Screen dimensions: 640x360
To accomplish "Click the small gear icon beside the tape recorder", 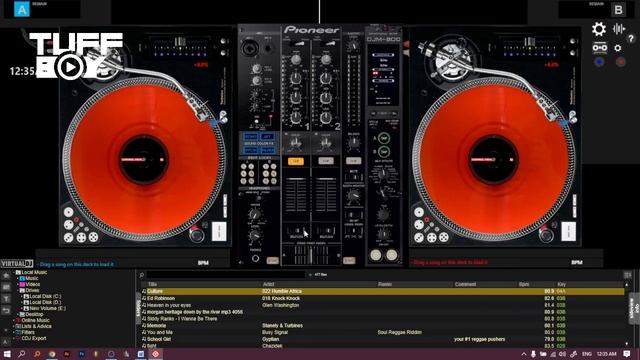I will pos(618,48).
